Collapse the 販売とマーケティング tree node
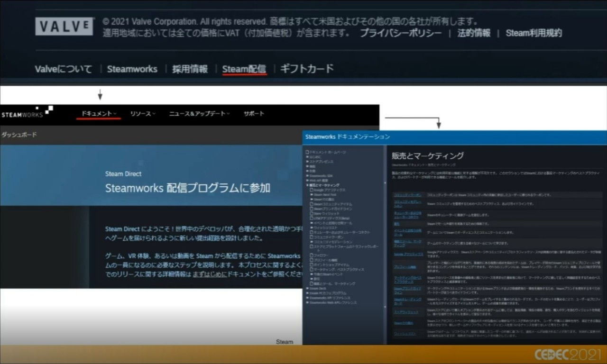 pos(307,185)
